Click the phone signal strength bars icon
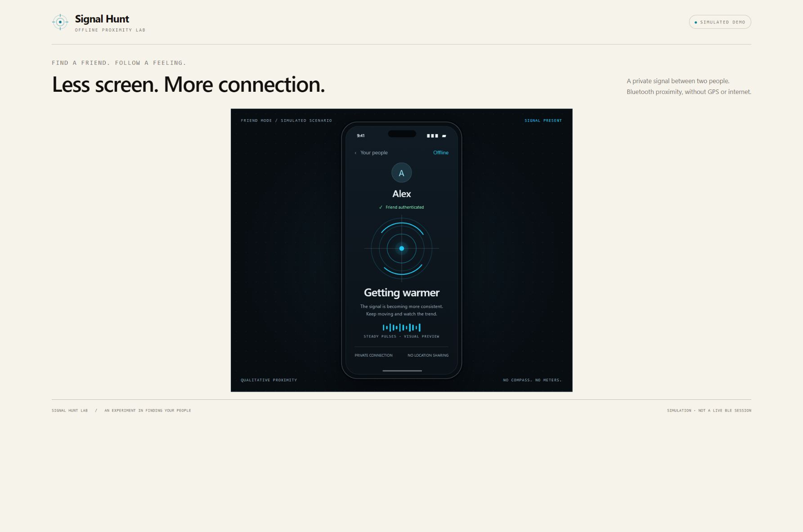Screen dimensions: 803x532 432,136
